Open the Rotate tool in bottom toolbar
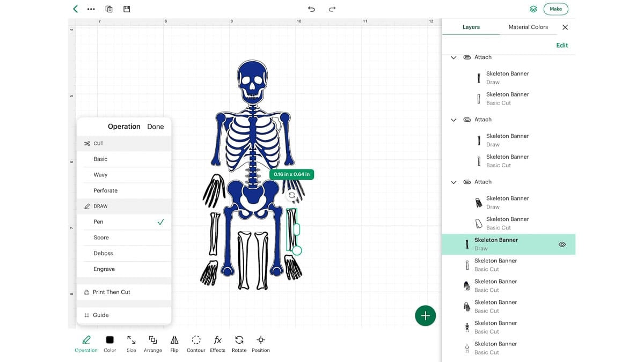The image size is (644, 362). point(239,344)
